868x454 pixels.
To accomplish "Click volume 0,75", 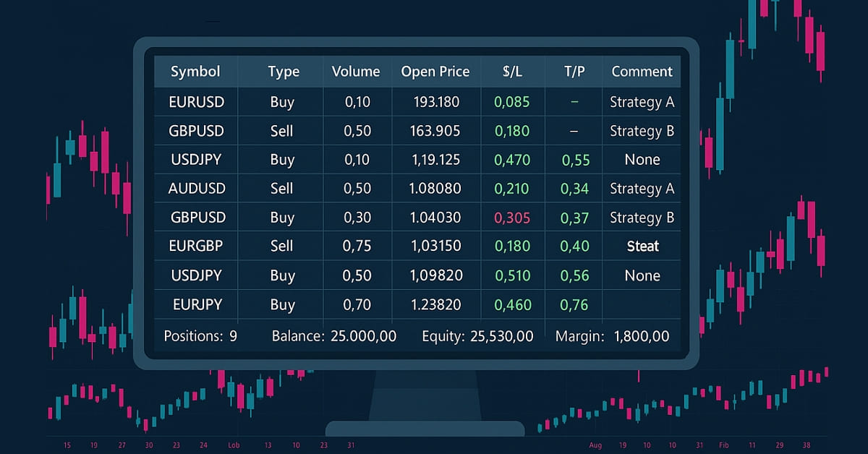I will 357,247.
